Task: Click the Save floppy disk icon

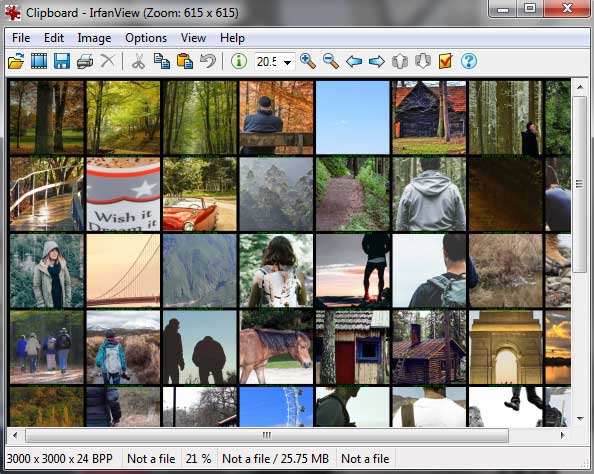Action: click(62, 61)
